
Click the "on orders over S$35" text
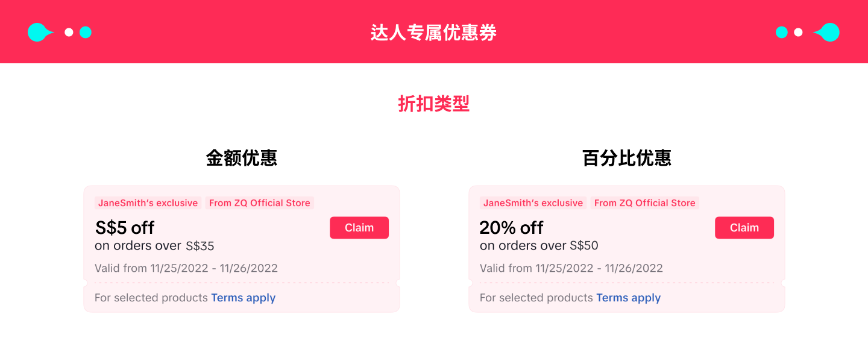(x=154, y=246)
